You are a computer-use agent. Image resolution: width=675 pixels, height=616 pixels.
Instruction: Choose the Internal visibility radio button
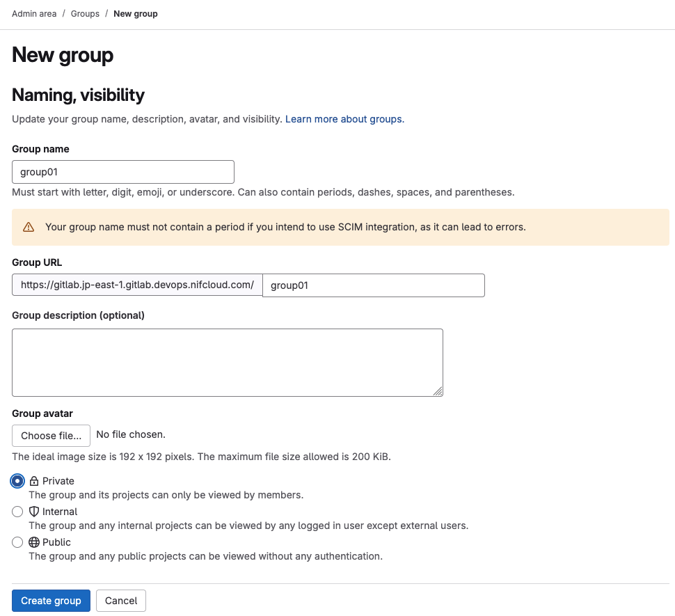point(18,512)
